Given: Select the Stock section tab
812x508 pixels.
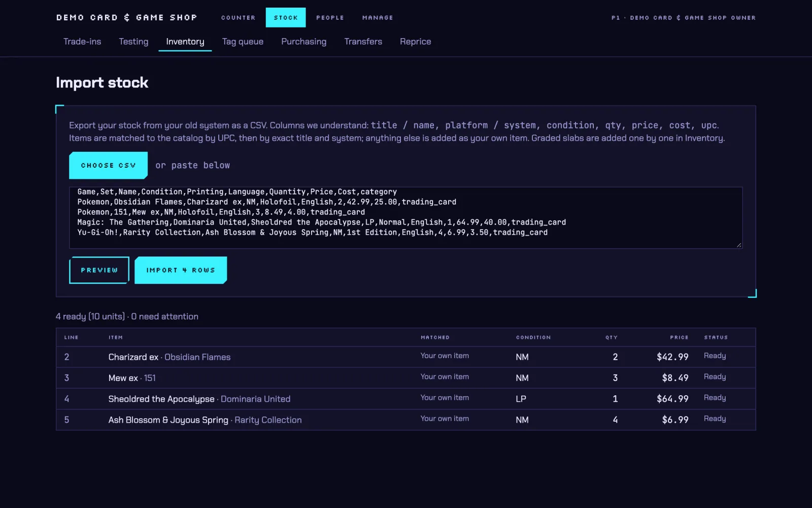Looking at the screenshot, I should (286, 18).
